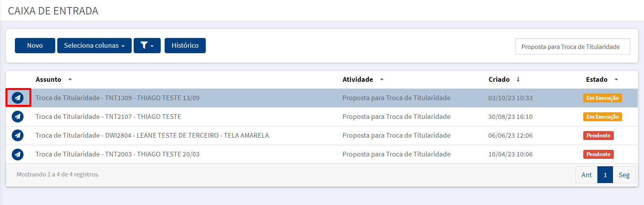Select page 1 in pagination
The height and width of the screenshot is (205, 644).
pos(605,175)
